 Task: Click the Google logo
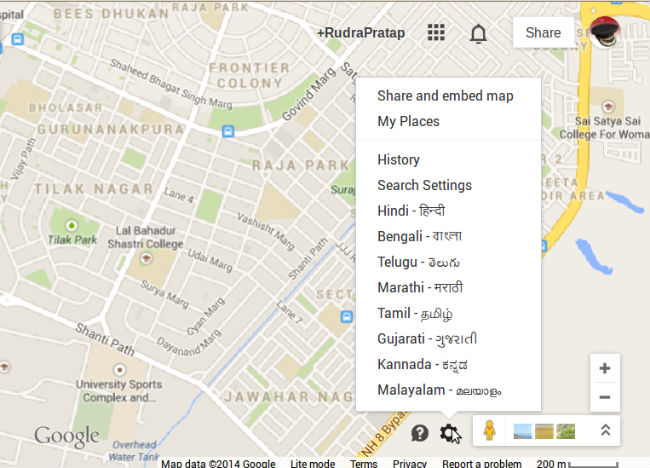point(67,436)
